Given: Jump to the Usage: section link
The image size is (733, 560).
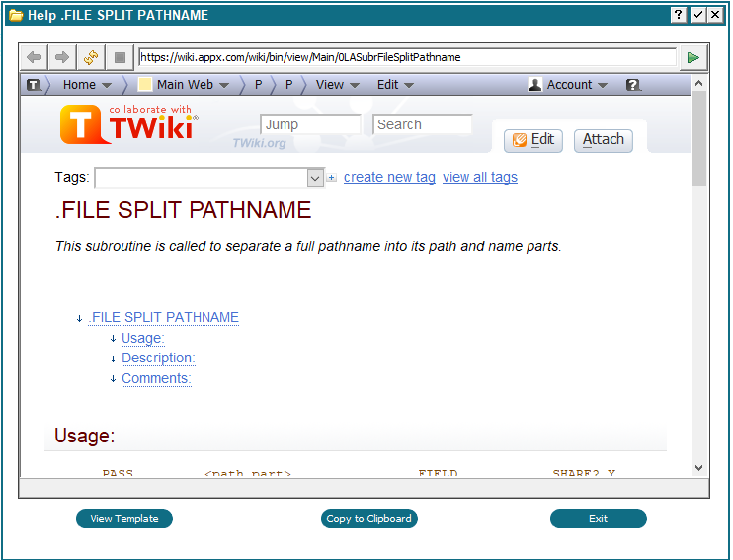Looking at the screenshot, I should pyautogui.click(x=143, y=339).
